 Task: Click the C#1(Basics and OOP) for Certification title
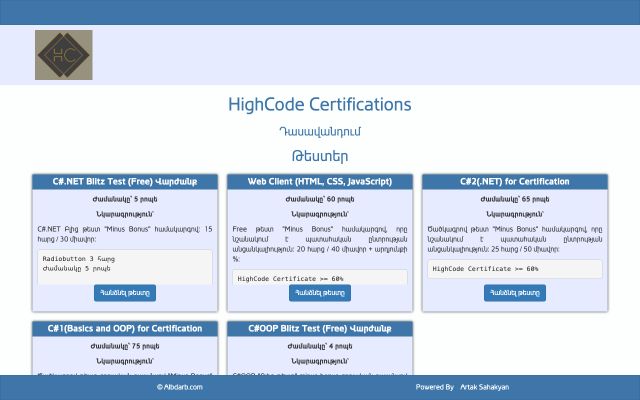(x=125, y=329)
